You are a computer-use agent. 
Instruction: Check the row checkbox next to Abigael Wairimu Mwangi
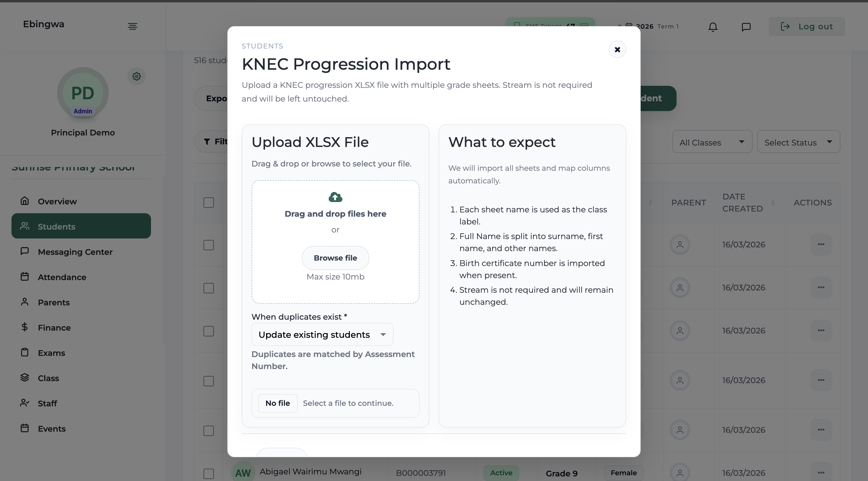(x=209, y=473)
